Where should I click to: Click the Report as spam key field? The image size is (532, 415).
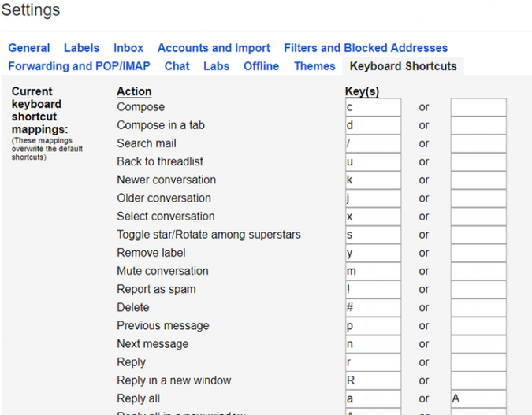(x=373, y=290)
